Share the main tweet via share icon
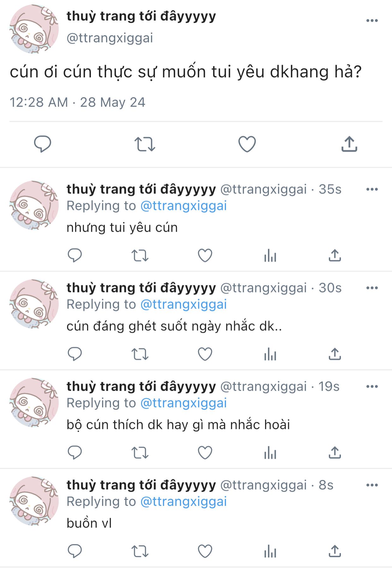Viewport: 392px width, 570px height. [x=349, y=144]
